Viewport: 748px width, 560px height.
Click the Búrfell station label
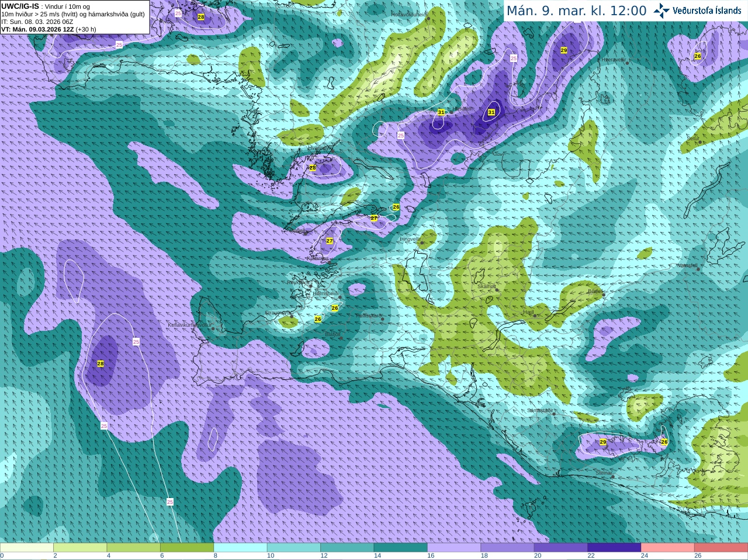click(x=595, y=291)
